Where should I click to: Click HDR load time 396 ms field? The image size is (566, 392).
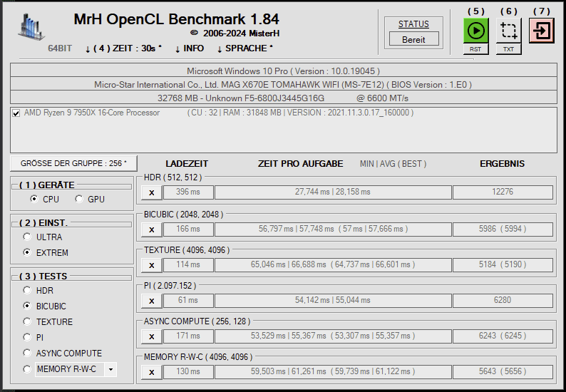click(188, 192)
